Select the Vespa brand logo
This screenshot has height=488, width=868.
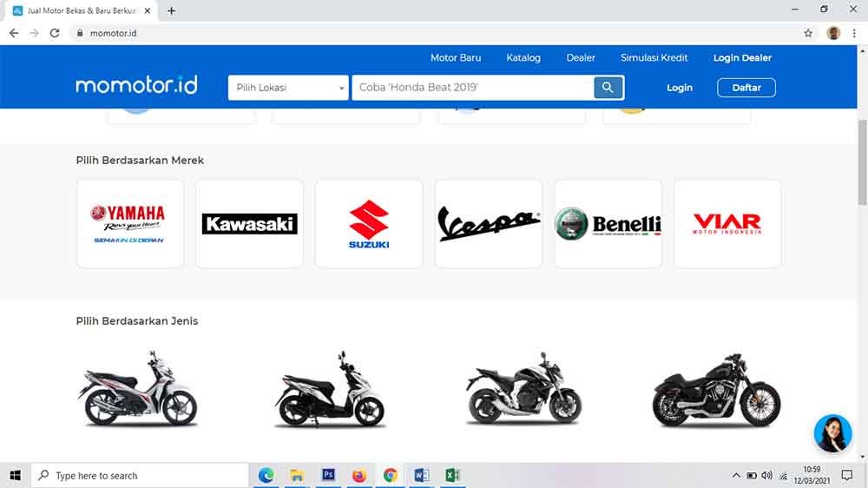click(x=488, y=224)
